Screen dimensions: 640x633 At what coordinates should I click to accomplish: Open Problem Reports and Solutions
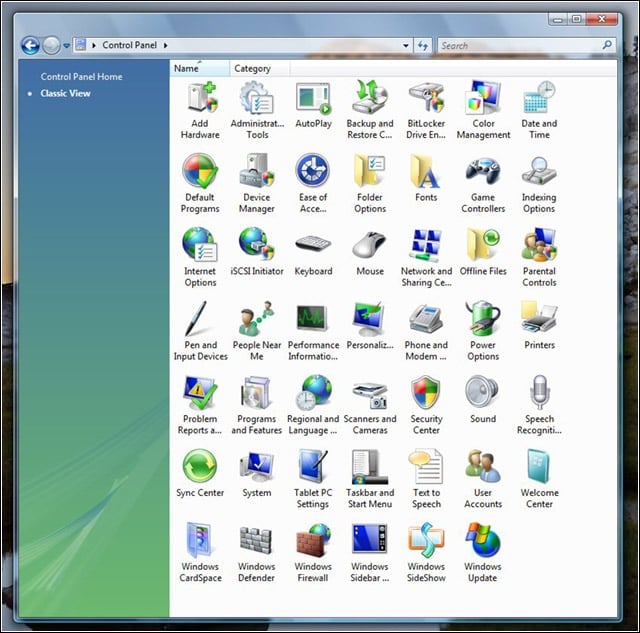[x=200, y=405]
